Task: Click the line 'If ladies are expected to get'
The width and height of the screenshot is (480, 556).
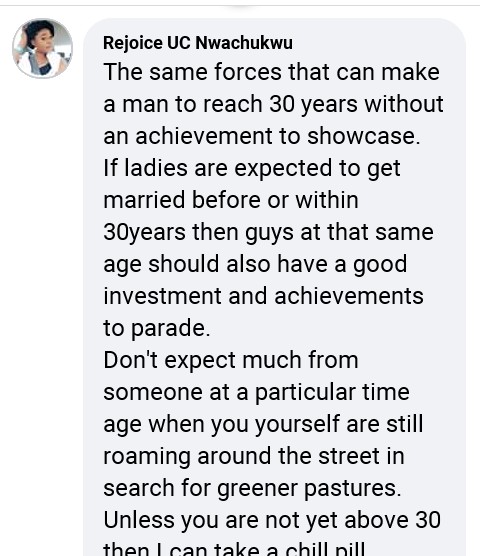Action: pyautogui.click(x=252, y=168)
